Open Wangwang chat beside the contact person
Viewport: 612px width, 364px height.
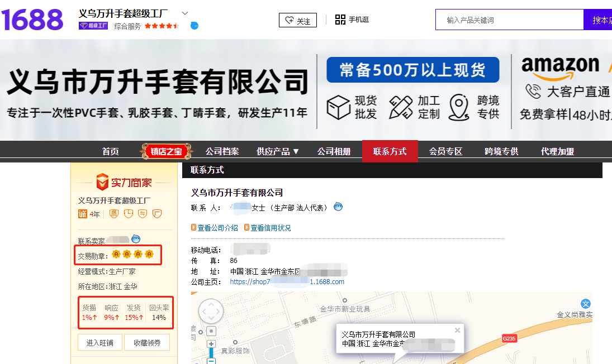tap(338, 207)
